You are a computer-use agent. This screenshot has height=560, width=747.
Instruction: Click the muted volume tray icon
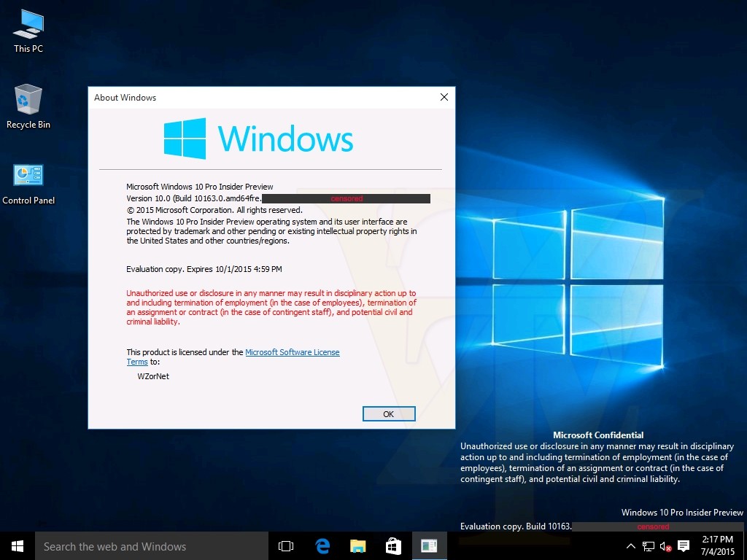tap(665, 546)
